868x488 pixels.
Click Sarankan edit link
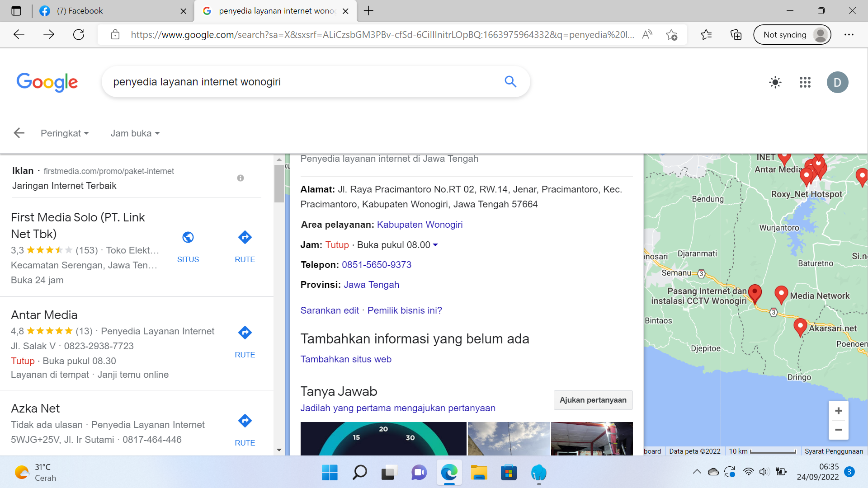pos(330,310)
